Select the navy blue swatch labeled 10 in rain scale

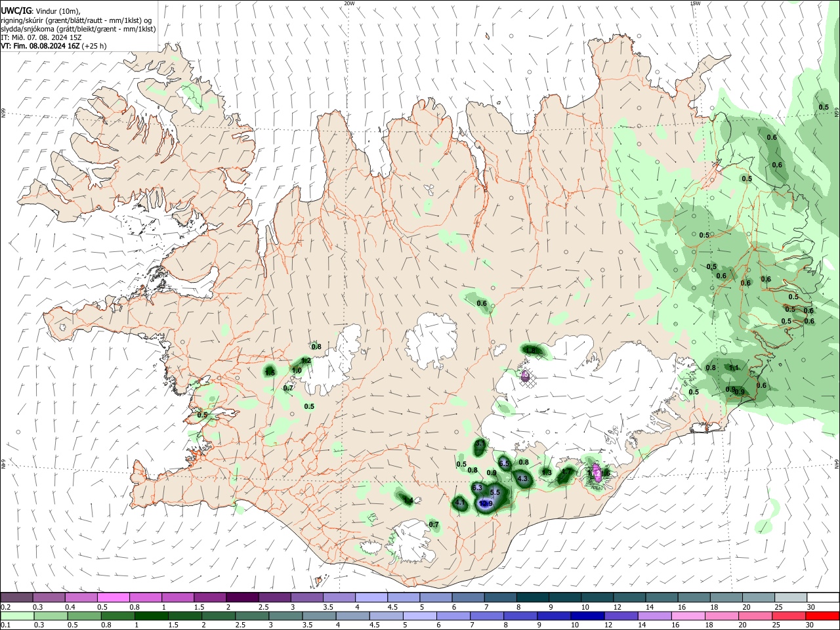pos(587,616)
